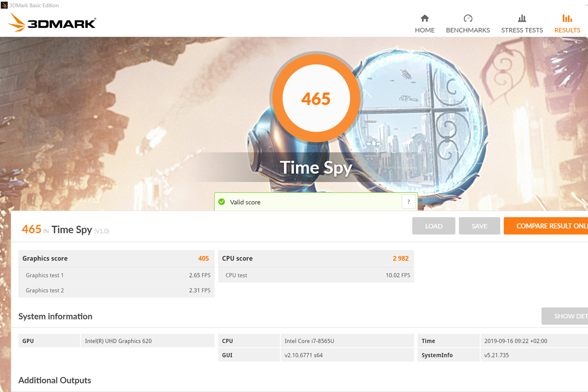This screenshot has height=392, width=588.
Task: Click the Benchmarks gauge icon
Action: 468,19
